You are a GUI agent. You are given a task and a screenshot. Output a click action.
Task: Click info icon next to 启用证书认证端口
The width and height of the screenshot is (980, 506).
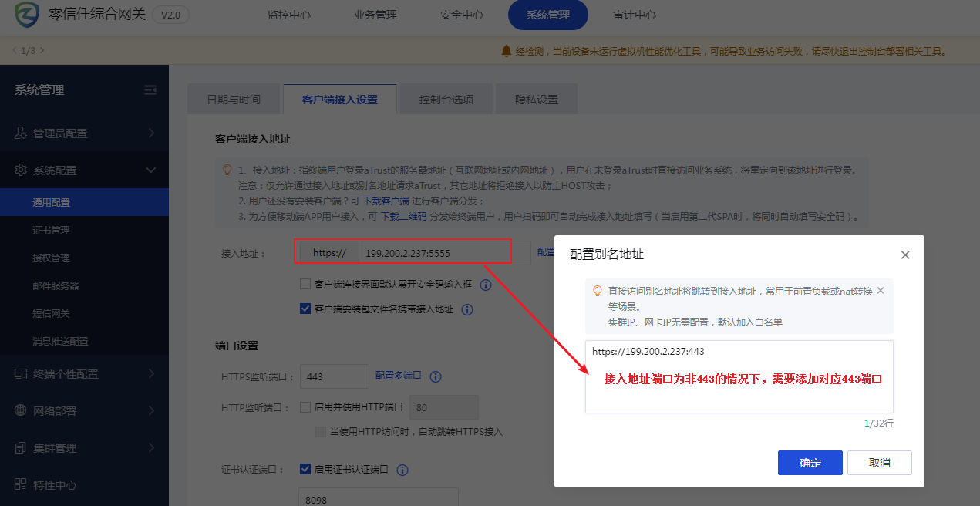point(402,470)
